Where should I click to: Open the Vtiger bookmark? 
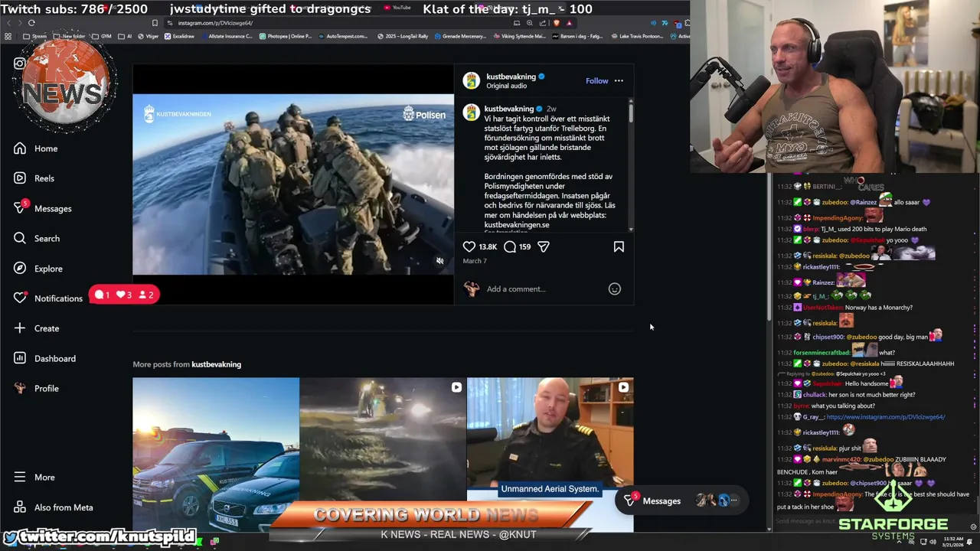tap(147, 36)
